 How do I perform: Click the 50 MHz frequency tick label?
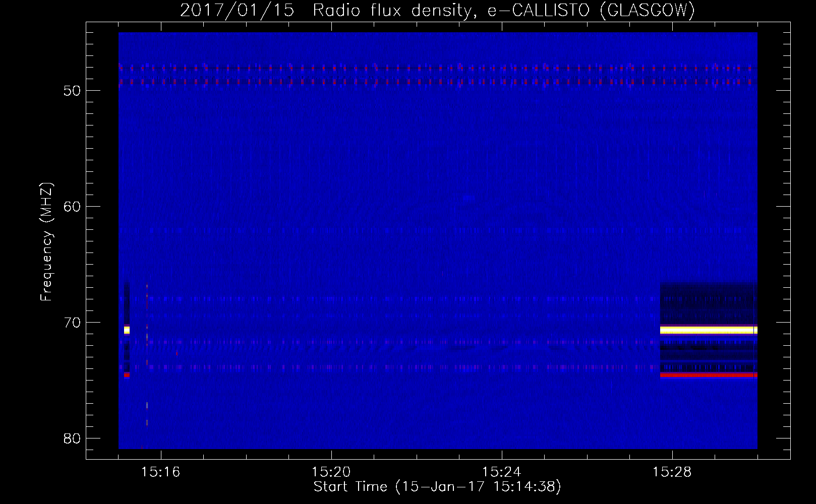72,91
